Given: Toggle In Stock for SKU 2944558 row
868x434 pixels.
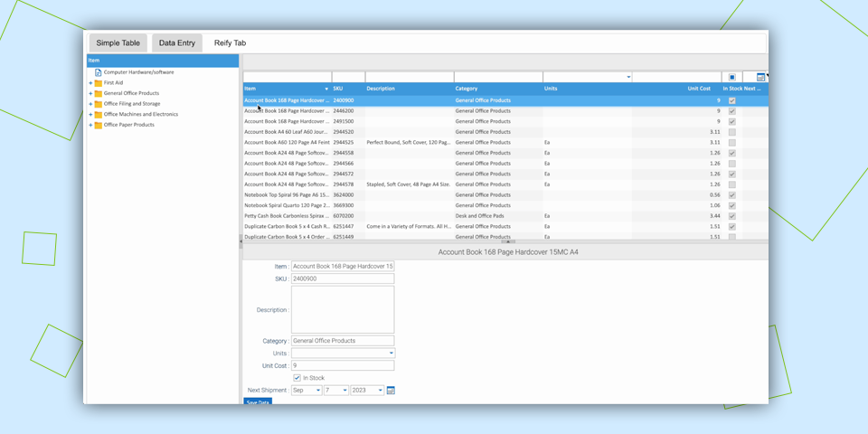Looking at the screenshot, I should (731, 153).
